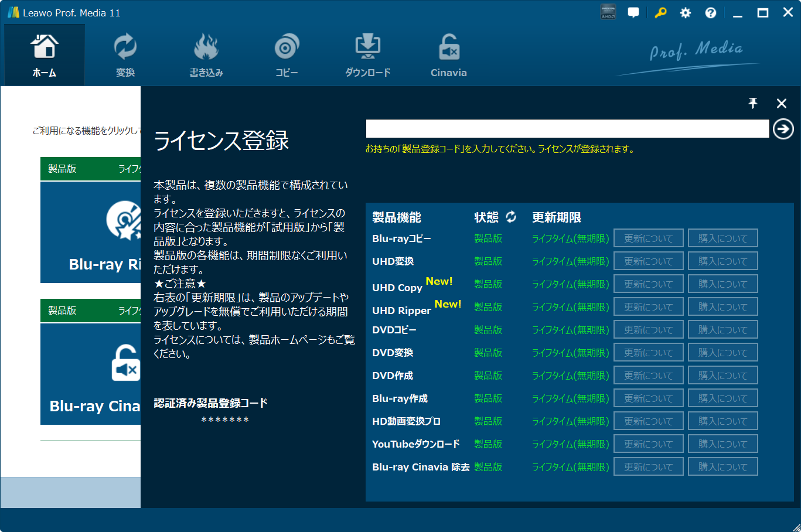Go to the ホーム (Home) tab
801x532 pixels.
pos(45,55)
